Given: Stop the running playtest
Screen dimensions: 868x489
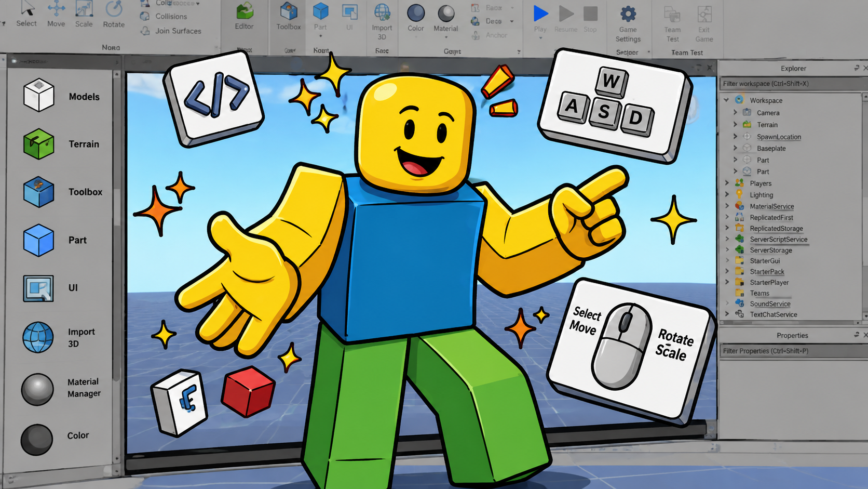Looking at the screenshot, I should pyautogui.click(x=590, y=19).
